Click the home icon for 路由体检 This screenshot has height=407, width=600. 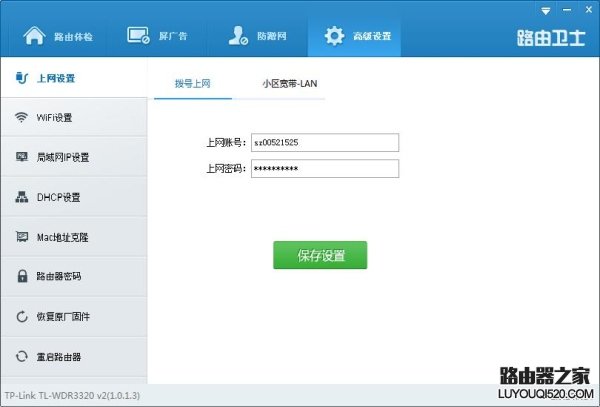34,36
